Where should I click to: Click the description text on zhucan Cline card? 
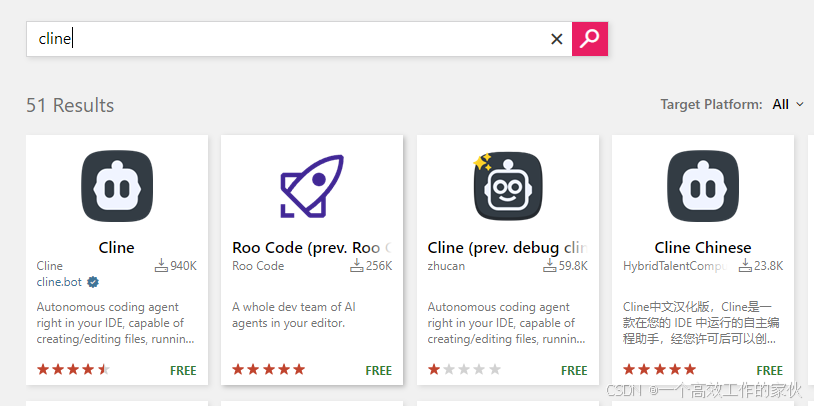506,323
